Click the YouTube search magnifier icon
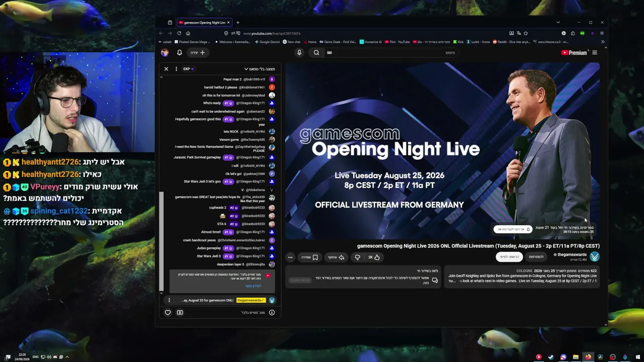The width and height of the screenshot is (644, 362). [x=316, y=52]
